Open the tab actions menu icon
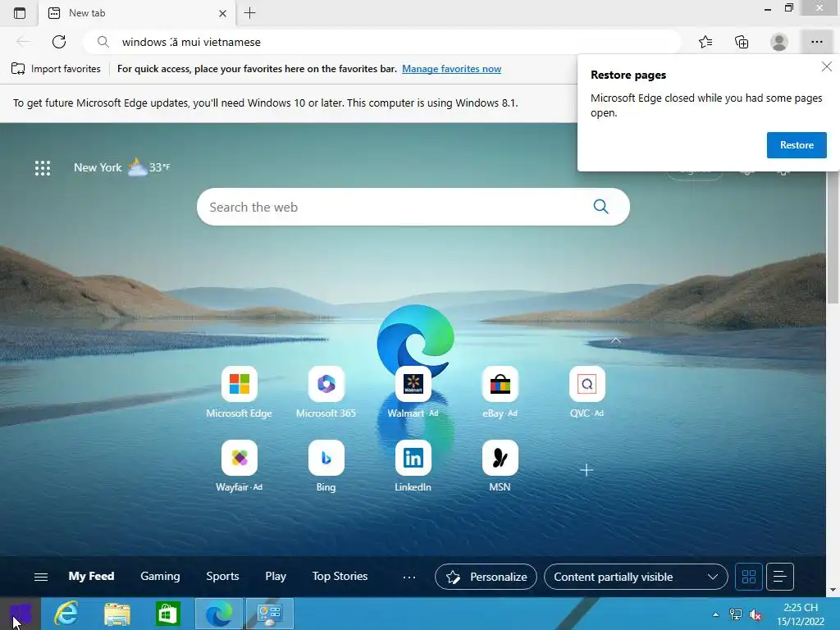Image resolution: width=840 pixels, height=630 pixels. [20, 13]
